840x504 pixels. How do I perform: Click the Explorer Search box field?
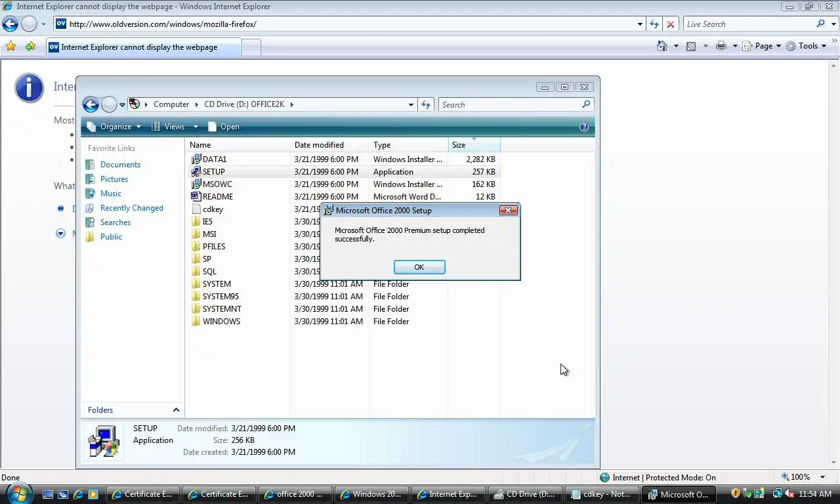510,104
